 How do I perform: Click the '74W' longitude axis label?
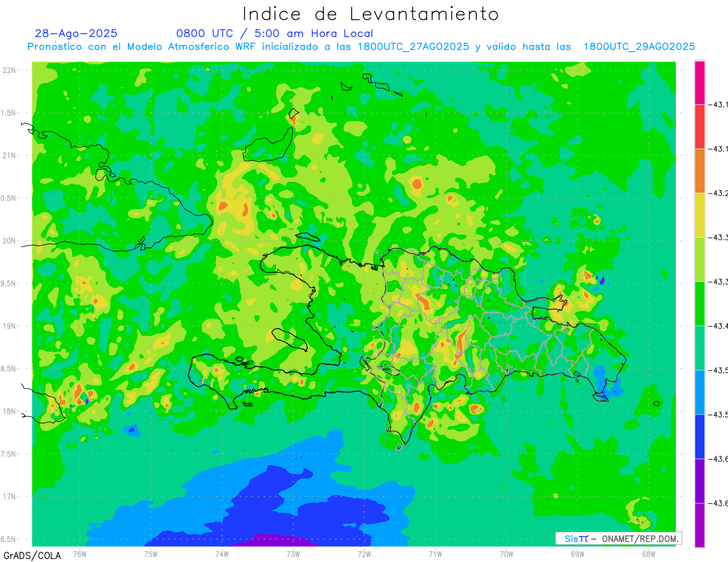click(x=221, y=554)
